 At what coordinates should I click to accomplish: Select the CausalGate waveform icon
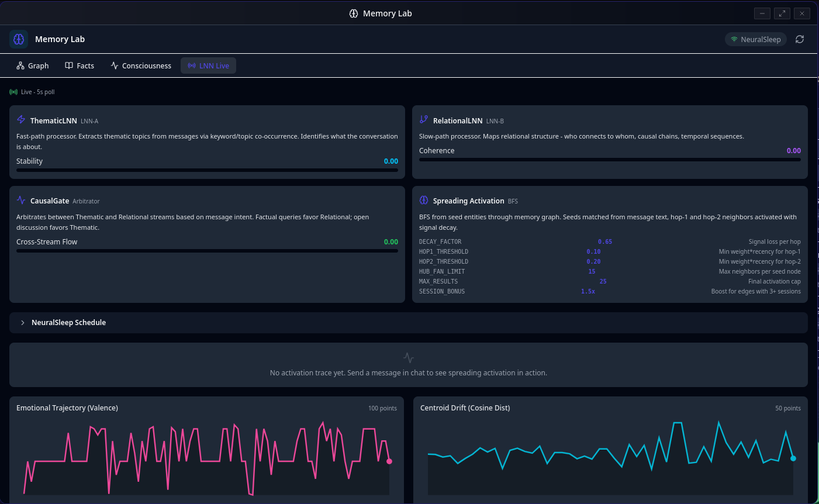(x=21, y=199)
